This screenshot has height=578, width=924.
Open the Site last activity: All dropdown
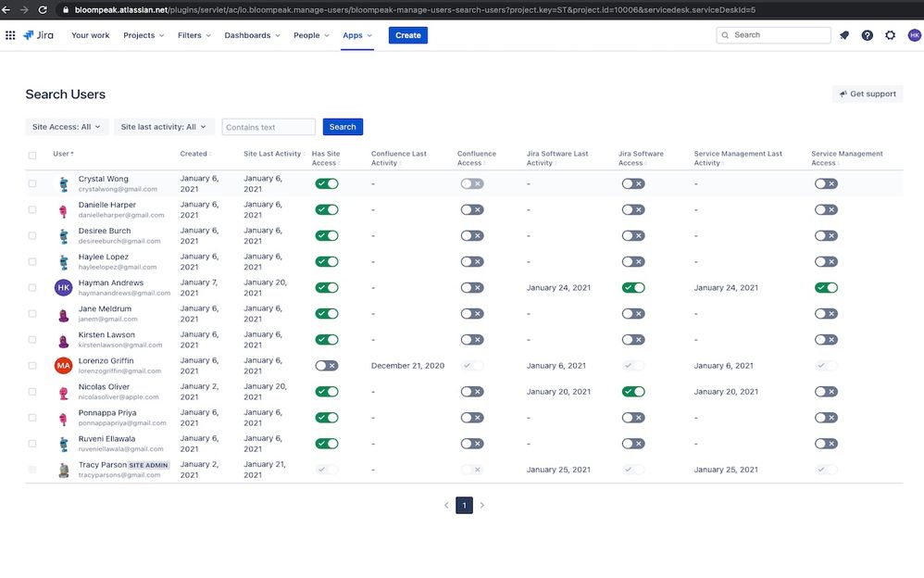click(161, 125)
